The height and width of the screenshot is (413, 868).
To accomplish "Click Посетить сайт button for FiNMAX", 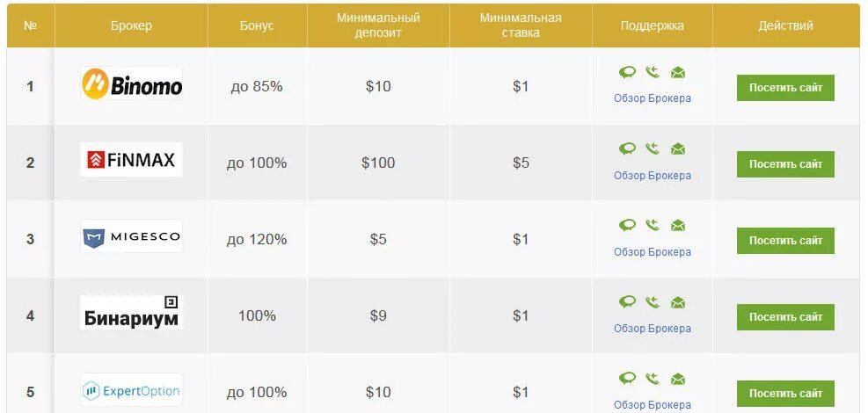I will pyautogui.click(x=785, y=164).
